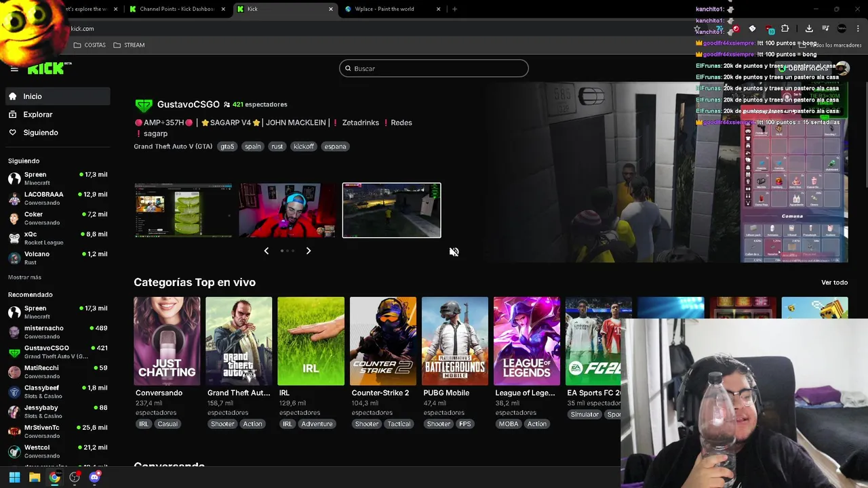Click the Buscar search field
Image resolution: width=868 pixels, height=488 pixels.
pos(433,68)
